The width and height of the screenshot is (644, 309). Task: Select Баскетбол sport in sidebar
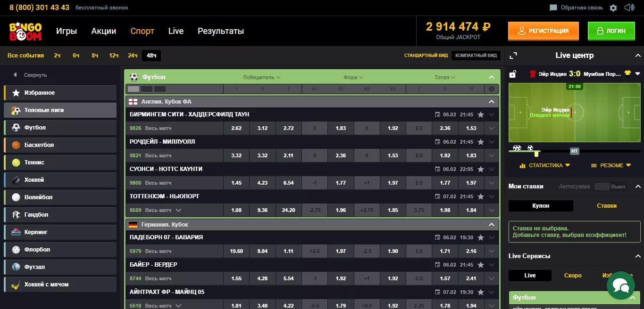pos(60,145)
